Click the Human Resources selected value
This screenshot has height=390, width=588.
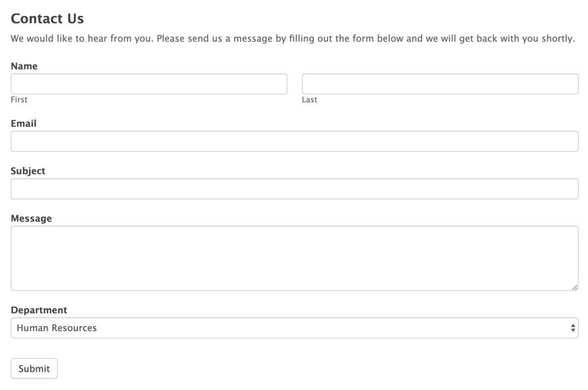57,328
